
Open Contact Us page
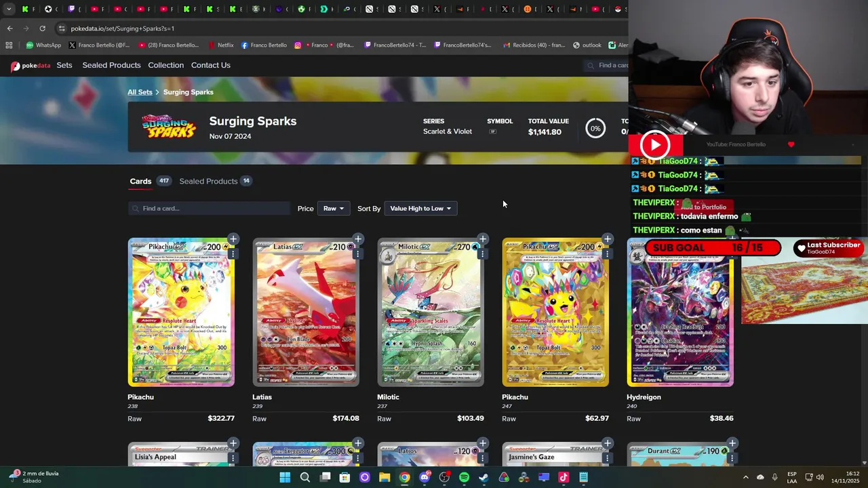click(211, 65)
